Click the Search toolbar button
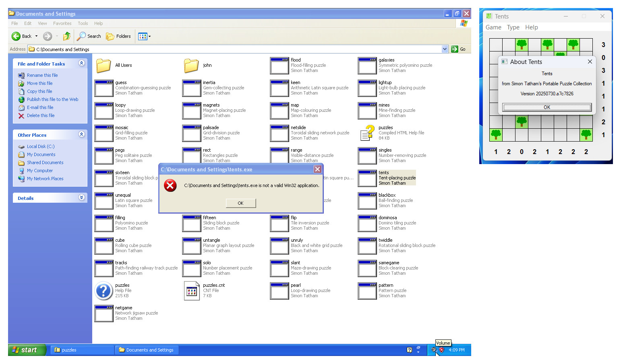Screen dimensions: 621x364 click(89, 36)
